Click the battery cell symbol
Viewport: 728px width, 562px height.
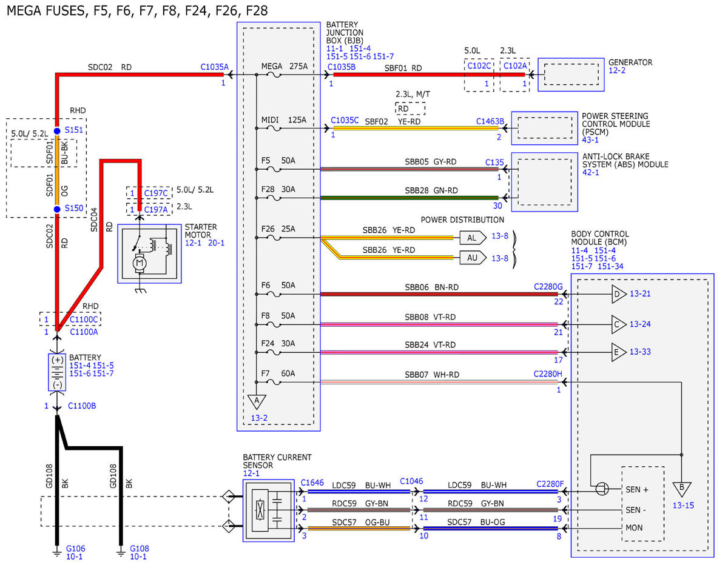click(x=58, y=373)
